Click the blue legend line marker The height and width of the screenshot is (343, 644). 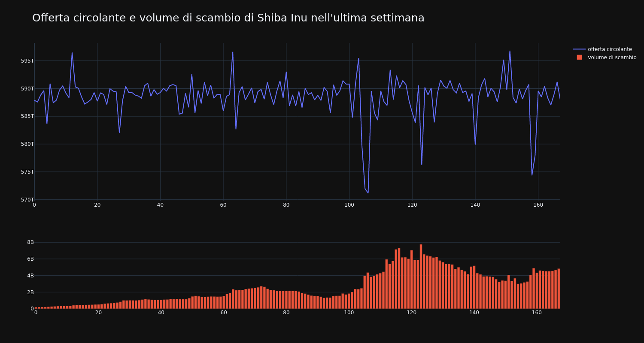point(579,49)
